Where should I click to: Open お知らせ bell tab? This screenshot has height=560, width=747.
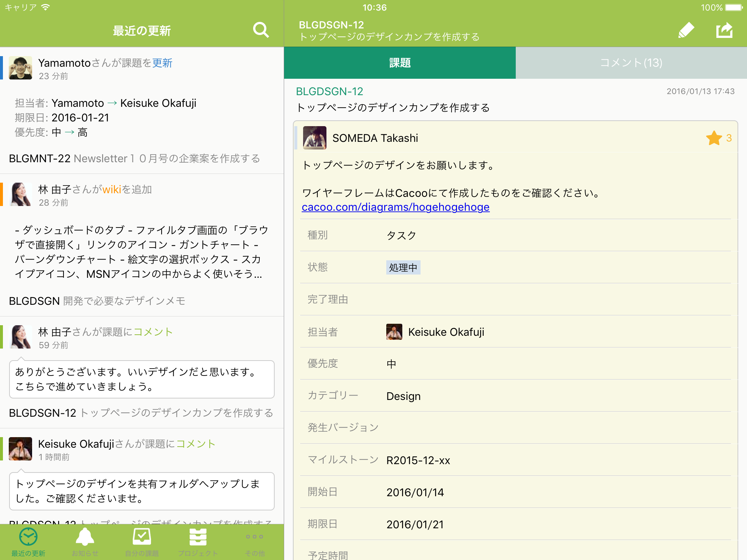[85, 542]
